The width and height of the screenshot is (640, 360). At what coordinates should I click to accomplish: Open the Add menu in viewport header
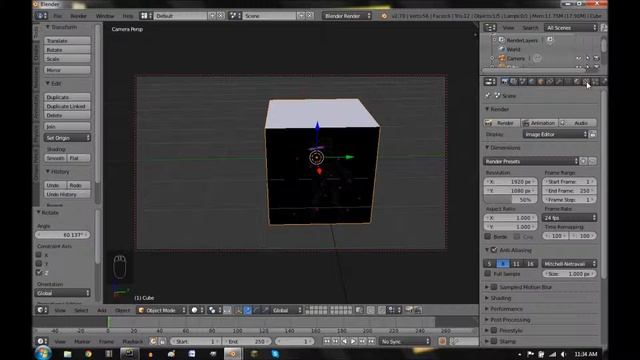[102, 310]
